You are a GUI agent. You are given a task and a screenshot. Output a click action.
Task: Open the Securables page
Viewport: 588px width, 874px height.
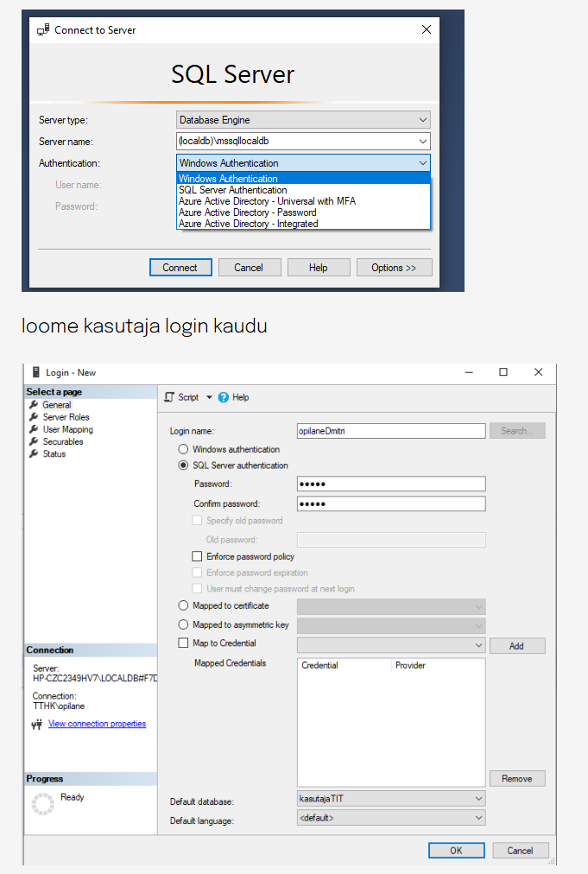point(63,441)
